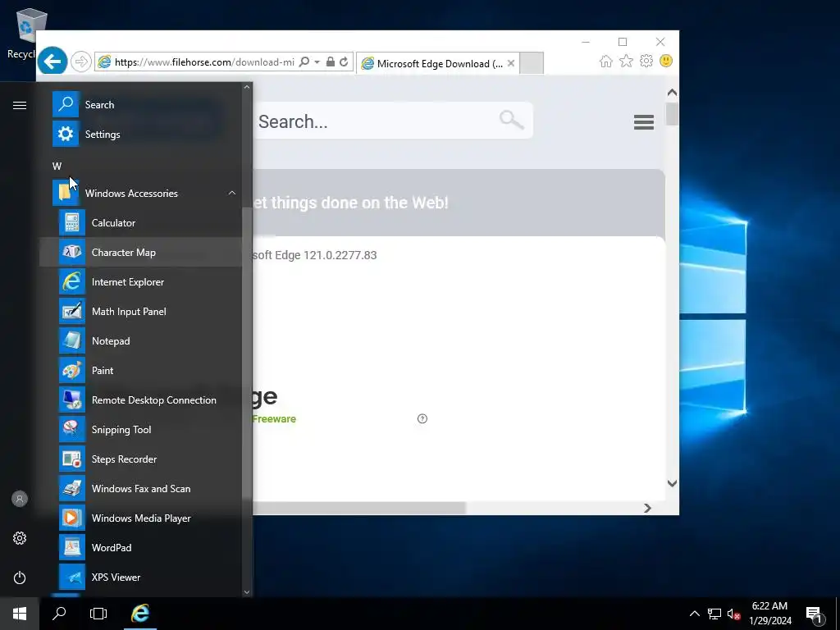Open the muted volume tray icon
This screenshot has width=840, height=630.
coord(733,614)
